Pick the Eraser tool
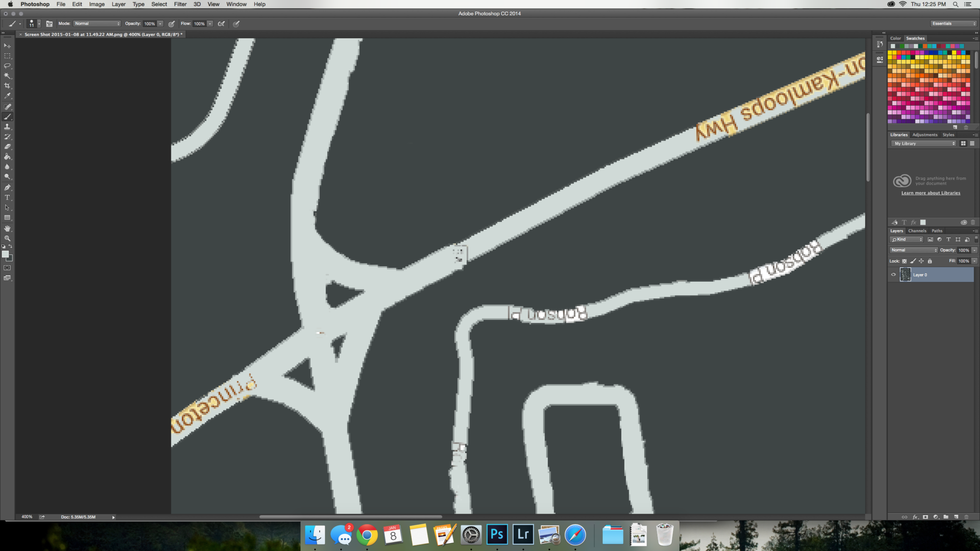980x551 pixels. tap(7, 146)
